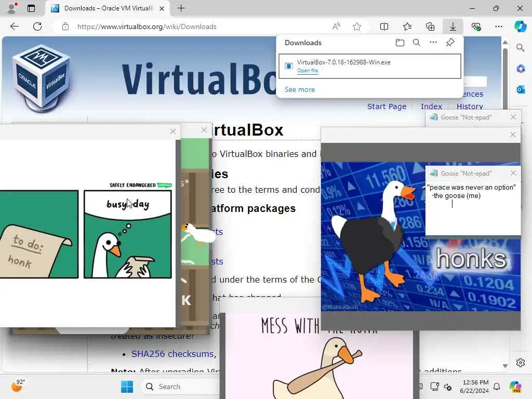View site information lock icon
The height and width of the screenshot is (399, 532).
point(65,26)
